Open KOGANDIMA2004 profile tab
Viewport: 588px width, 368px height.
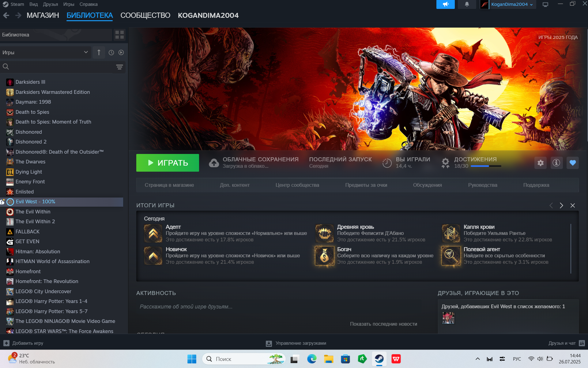(x=208, y=15)
